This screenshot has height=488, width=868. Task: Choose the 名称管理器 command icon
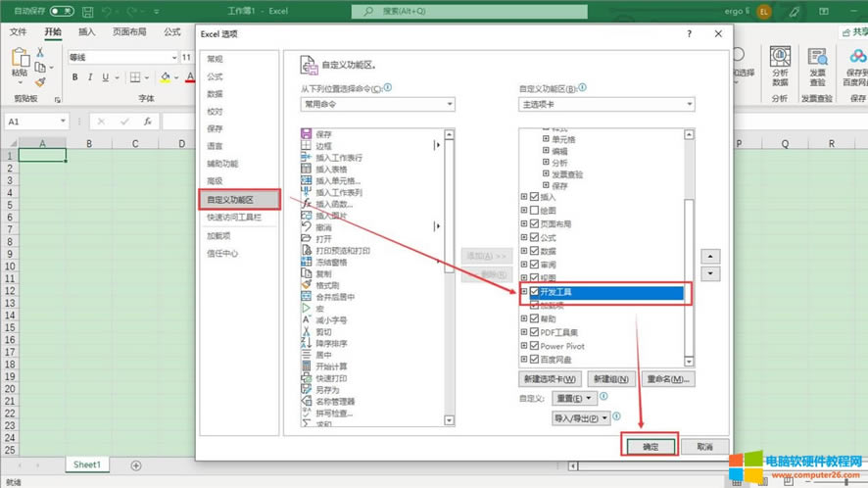coord(306,401)
